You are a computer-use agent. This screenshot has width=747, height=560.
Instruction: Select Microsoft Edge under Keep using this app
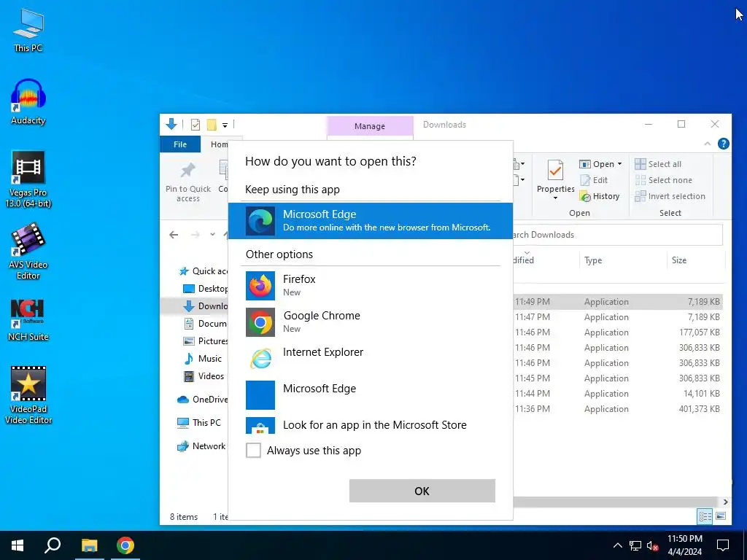(x=370, y=220)
